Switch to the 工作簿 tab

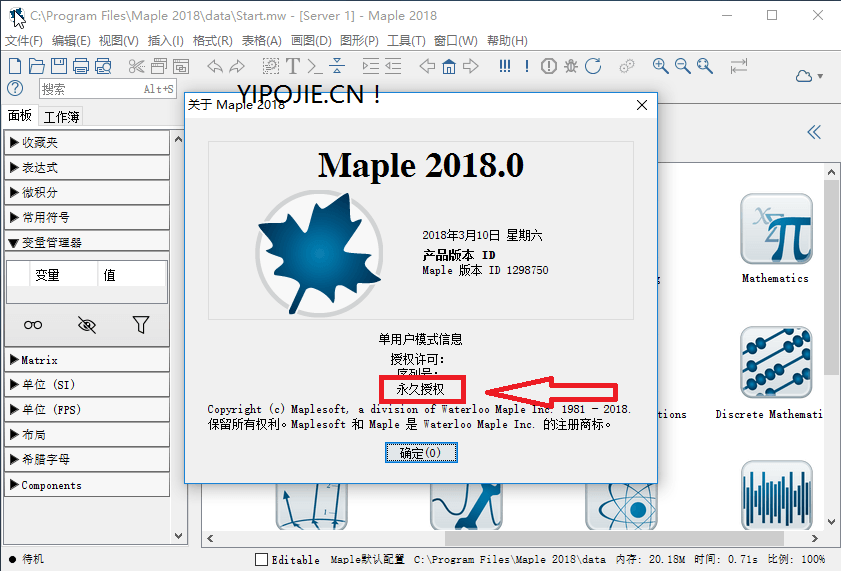coord(62,116)
